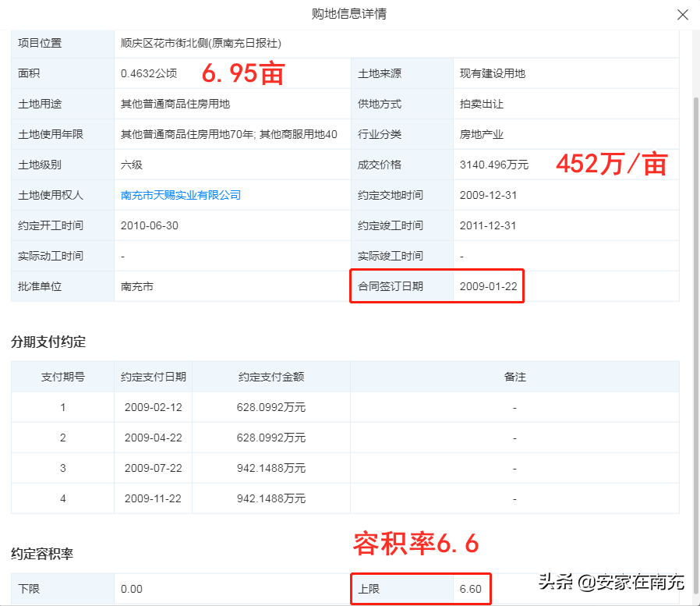The image size is (700, 606).
Task: Click the 约定容积率 section heading
Action: click(x=42, y=555)
